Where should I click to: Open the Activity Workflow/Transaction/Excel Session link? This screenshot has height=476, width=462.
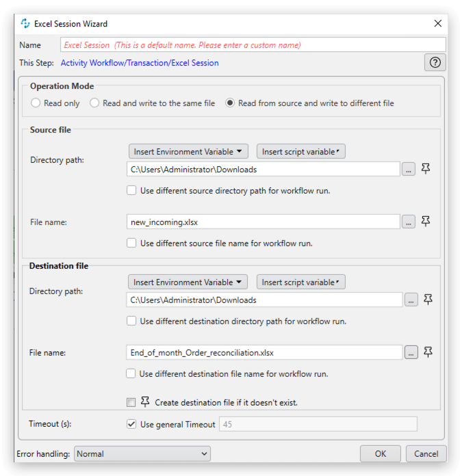point(140,63)
